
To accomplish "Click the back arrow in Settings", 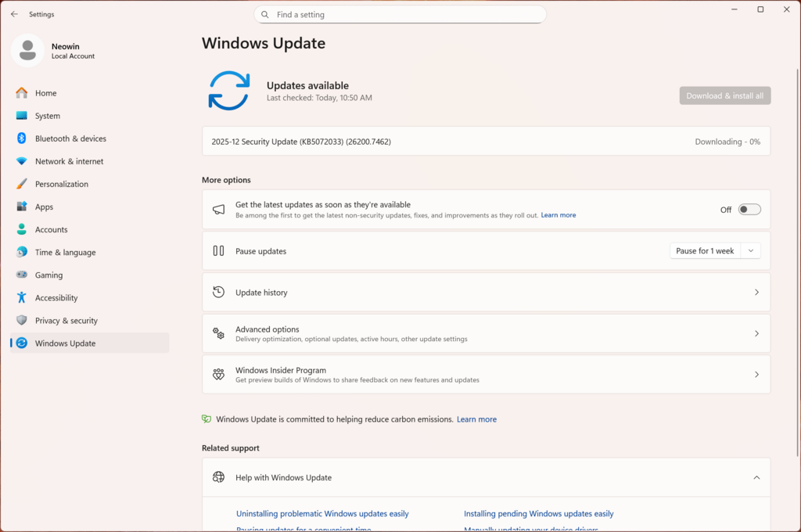I will click(x=14, y=14).
